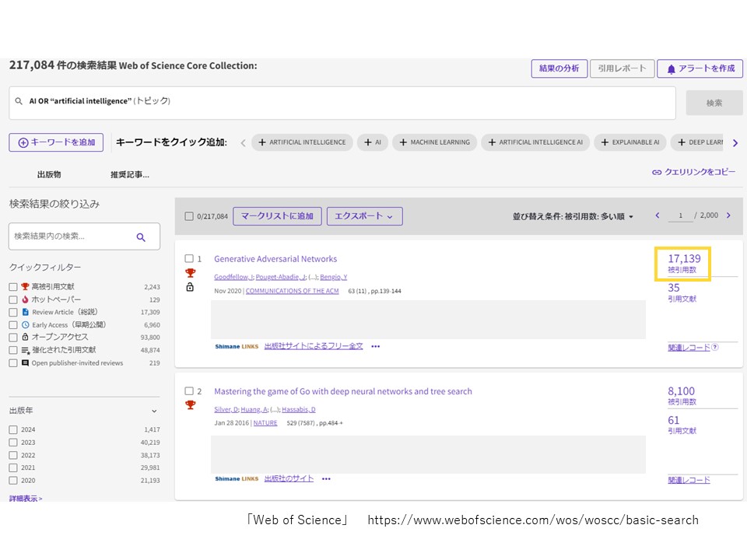Collapse the 出版年 filter section

coord(154,411)
